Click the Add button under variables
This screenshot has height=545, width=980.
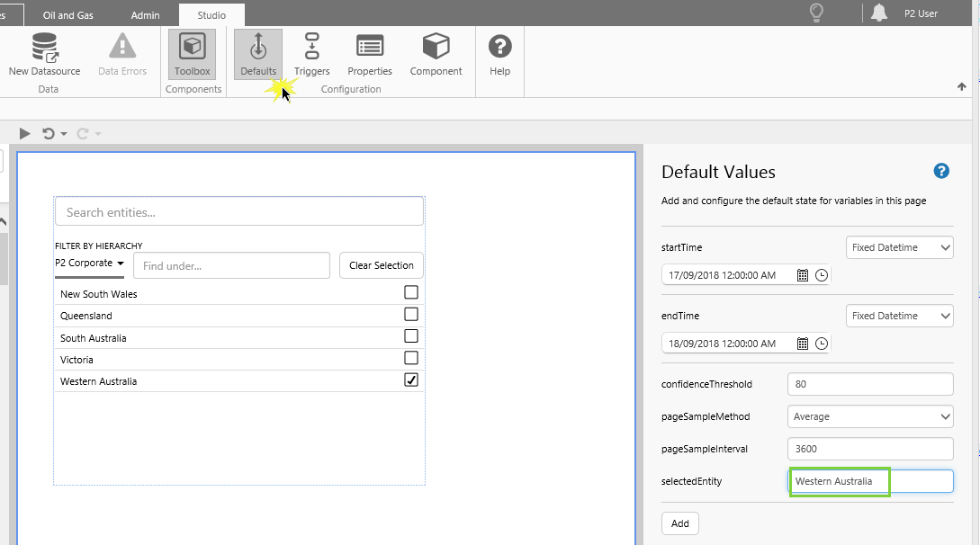(679, 523)
